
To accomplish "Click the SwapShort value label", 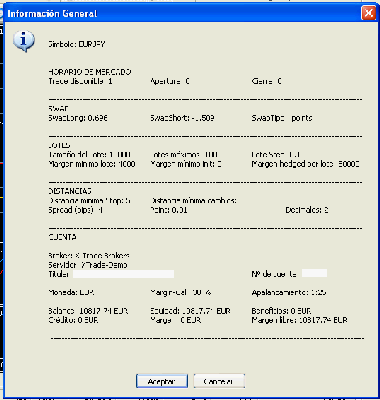I will tap(182, 118).
